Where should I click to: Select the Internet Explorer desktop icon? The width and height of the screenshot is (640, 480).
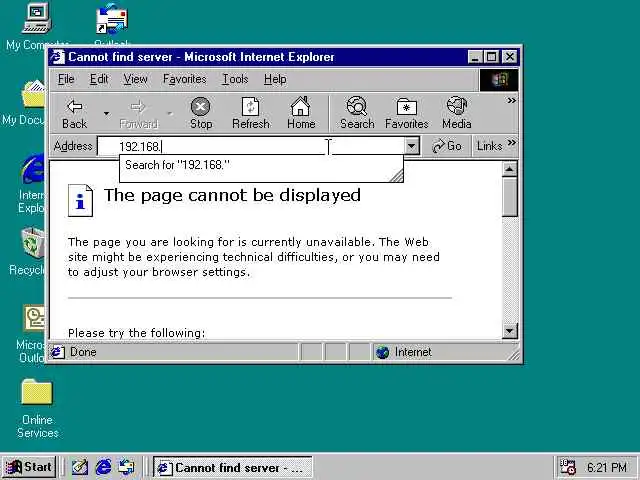click(33, 169)
